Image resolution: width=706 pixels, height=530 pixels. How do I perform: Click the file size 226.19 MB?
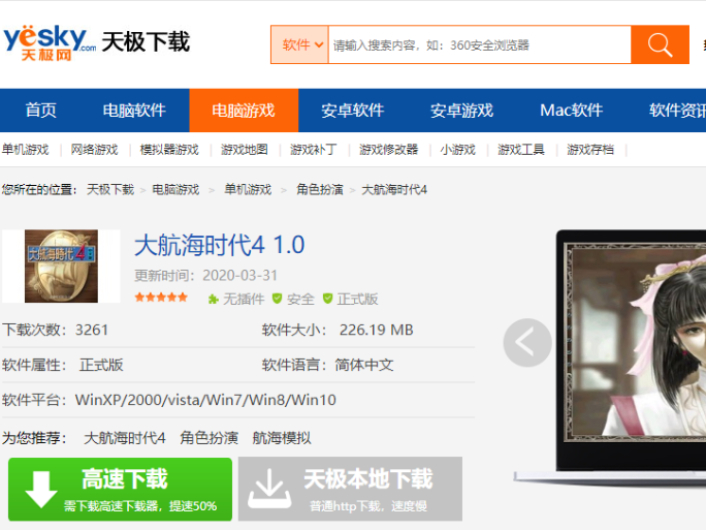click(x=376, y=330)
